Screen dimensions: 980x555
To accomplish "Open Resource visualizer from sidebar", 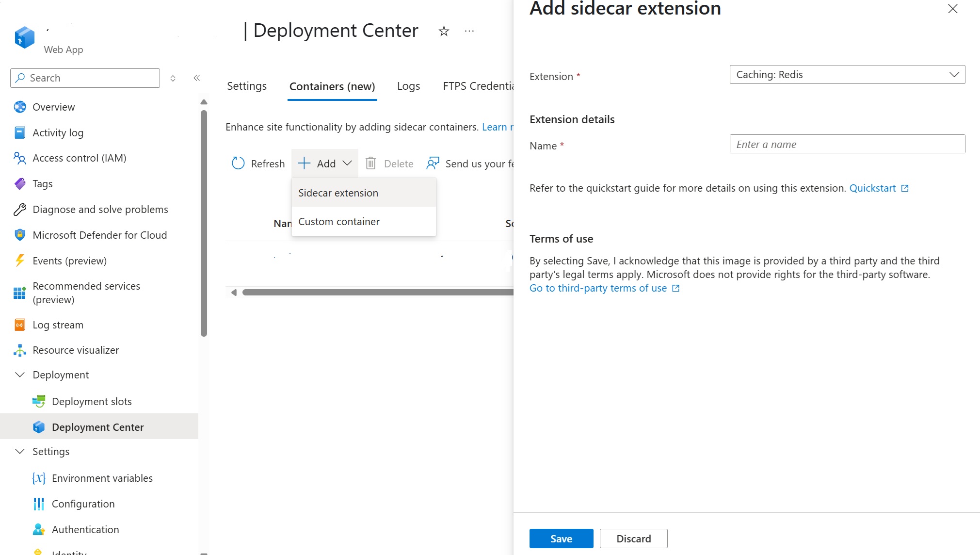I will (x=76, y=350).
